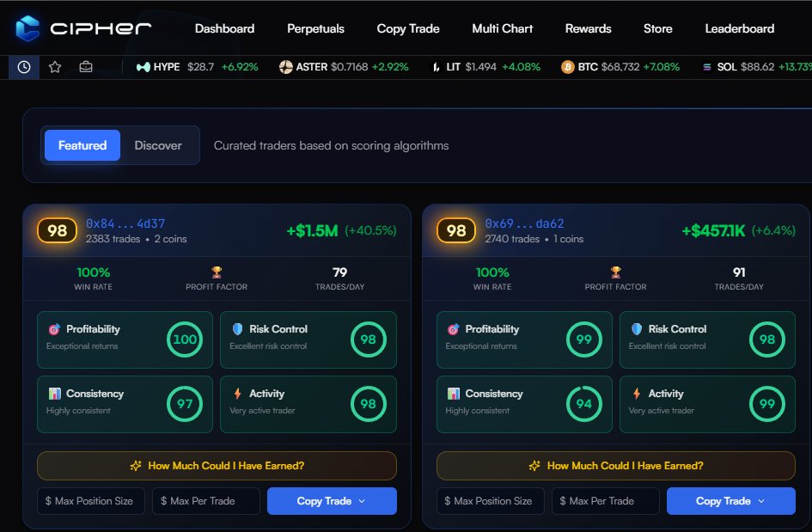This screenshot has width=812, height=532.
Task: Click the +$457.1K profit value
Action: pos(713,230)
